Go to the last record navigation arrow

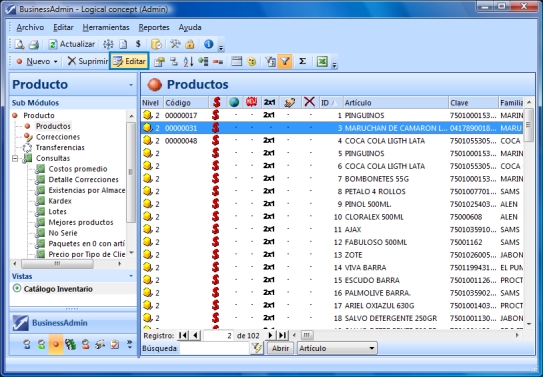(283, 335)
